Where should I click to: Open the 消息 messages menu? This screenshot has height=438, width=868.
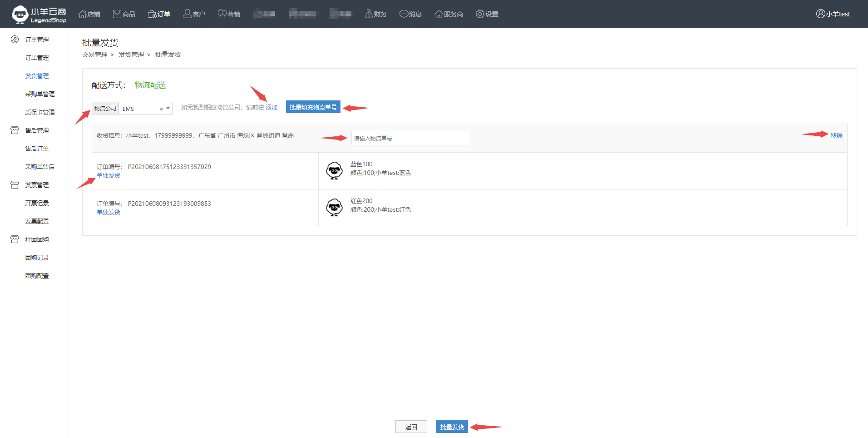[x=410, y=14]
